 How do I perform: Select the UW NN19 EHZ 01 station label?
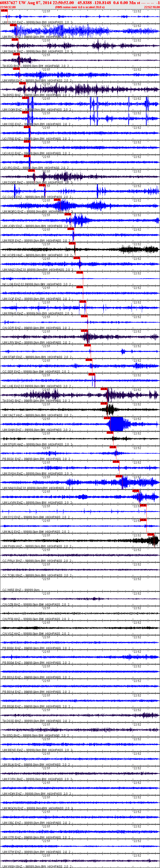pos(38,488)
